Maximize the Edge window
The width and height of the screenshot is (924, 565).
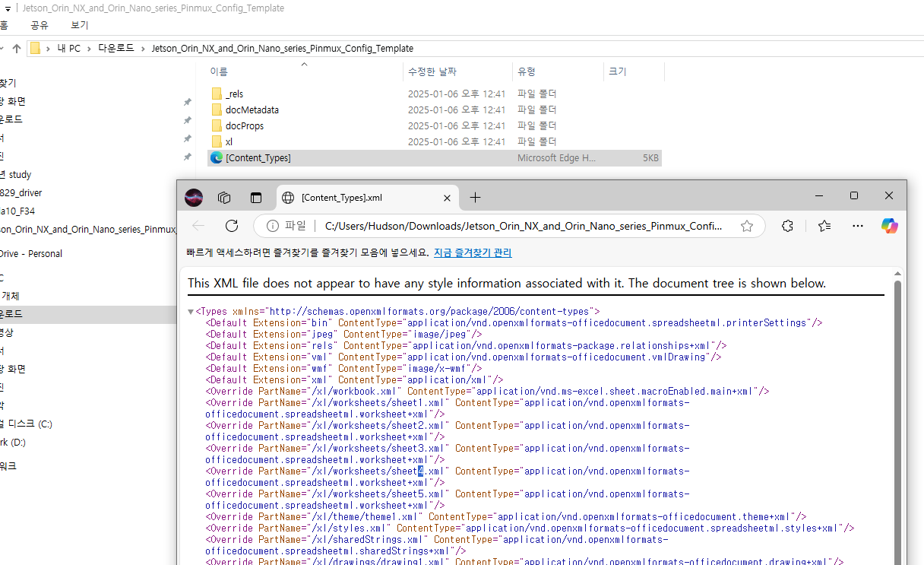(x=854, y=196)
